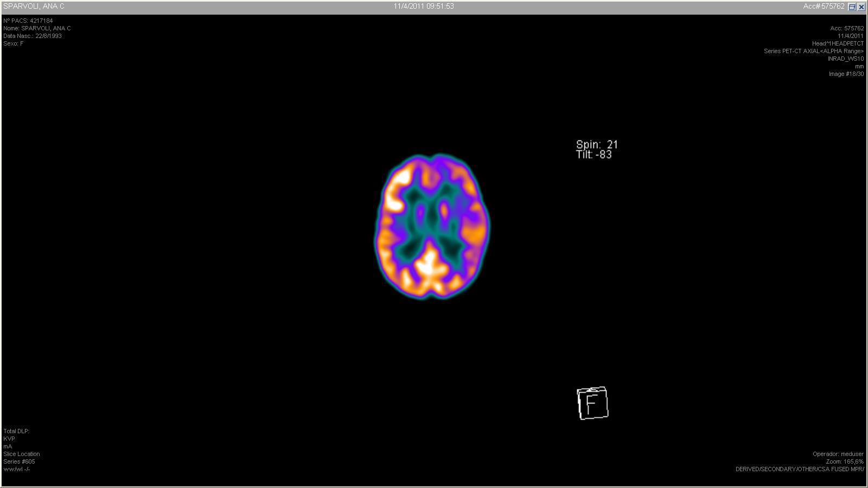
Task: Select the Tilt: -83 readout
Action: click(x=593, y=155)
